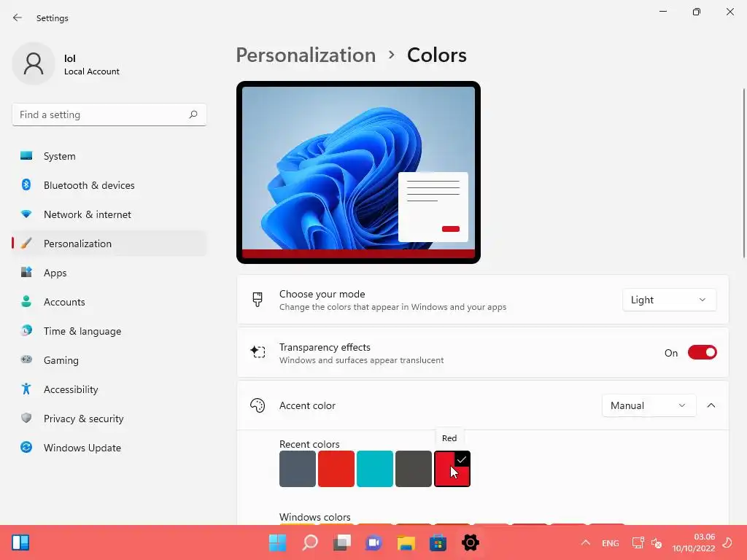Open taskbar Search
The height and width of the screenshot is (560, 747).
309,542
